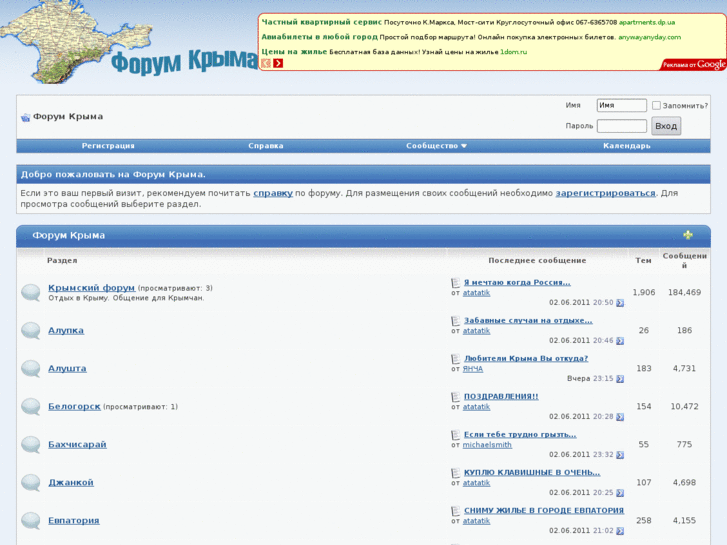The height and width of the screenshot is (545, 727).
Task: Follow the справку link in welcome text
Action: pyautogui.click(x=273, y=193)
